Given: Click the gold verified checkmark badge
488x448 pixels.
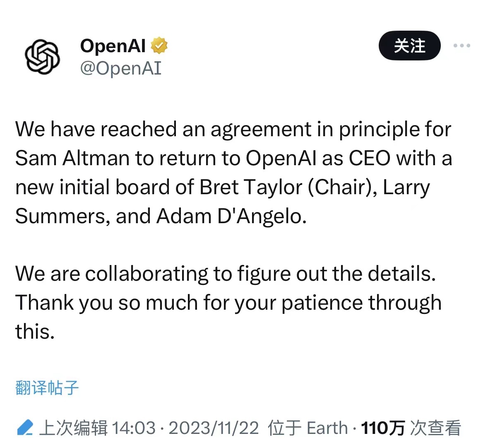Looking at the screenshot, I should coord(159,46).
